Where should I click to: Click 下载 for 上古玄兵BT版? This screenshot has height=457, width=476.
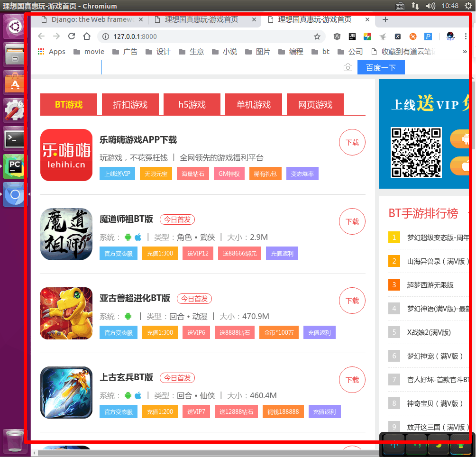[x=352, y=380]
